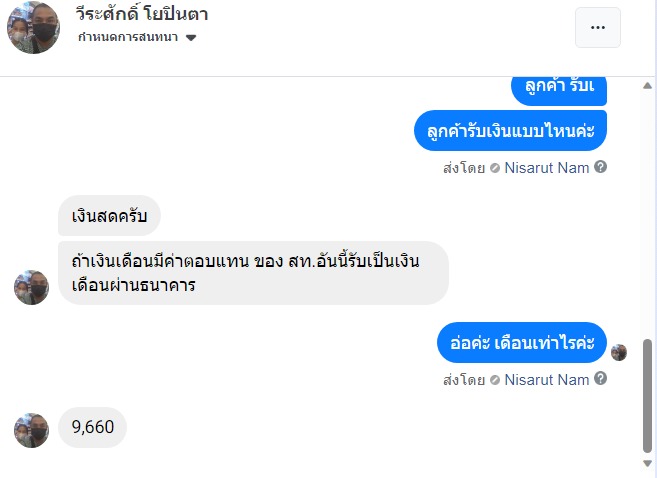Open the lower Nisarut Nam sender link
657x478 pixels.
546,380
